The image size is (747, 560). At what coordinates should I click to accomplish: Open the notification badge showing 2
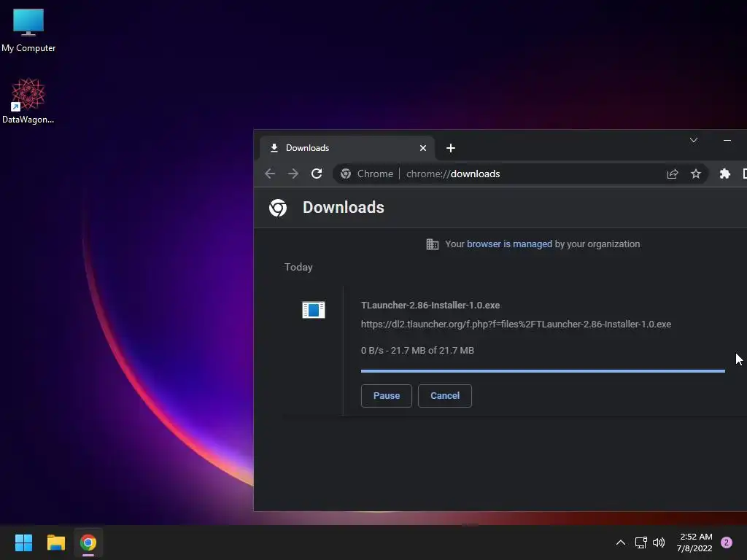pyautogui.click(x=727, y=542)
